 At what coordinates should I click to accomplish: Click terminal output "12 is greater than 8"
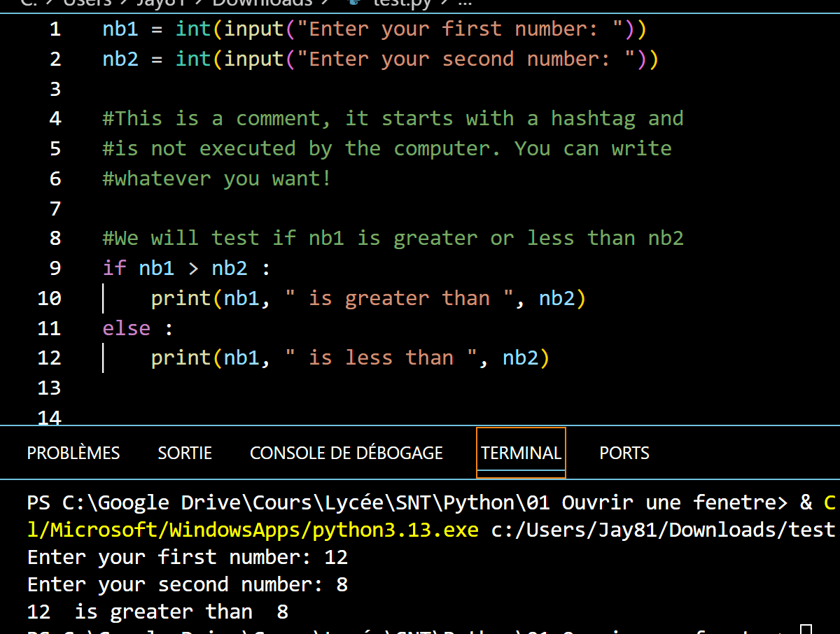(157, 612)
